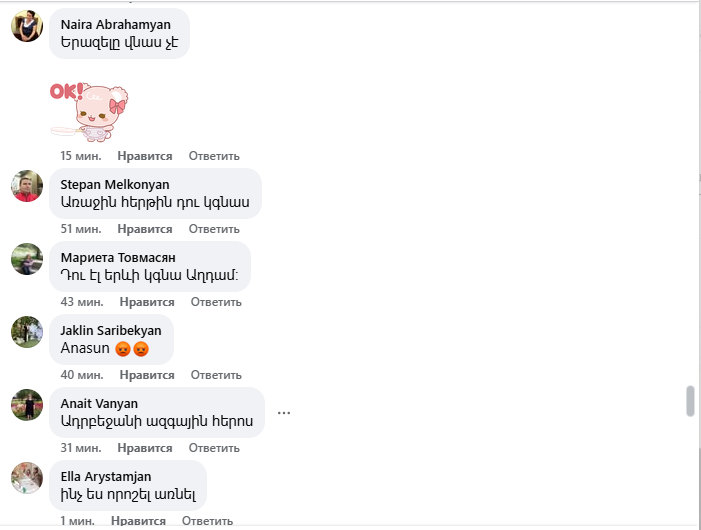Click Мариета Товмасян's avatar
Image resolution: width=701 pixels, height=530 pixels.
pyautogui.click(x=27, y=259)
